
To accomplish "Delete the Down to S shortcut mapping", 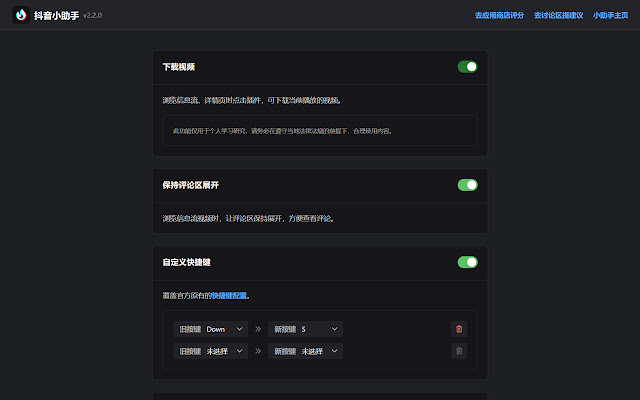I will (459, 329).
